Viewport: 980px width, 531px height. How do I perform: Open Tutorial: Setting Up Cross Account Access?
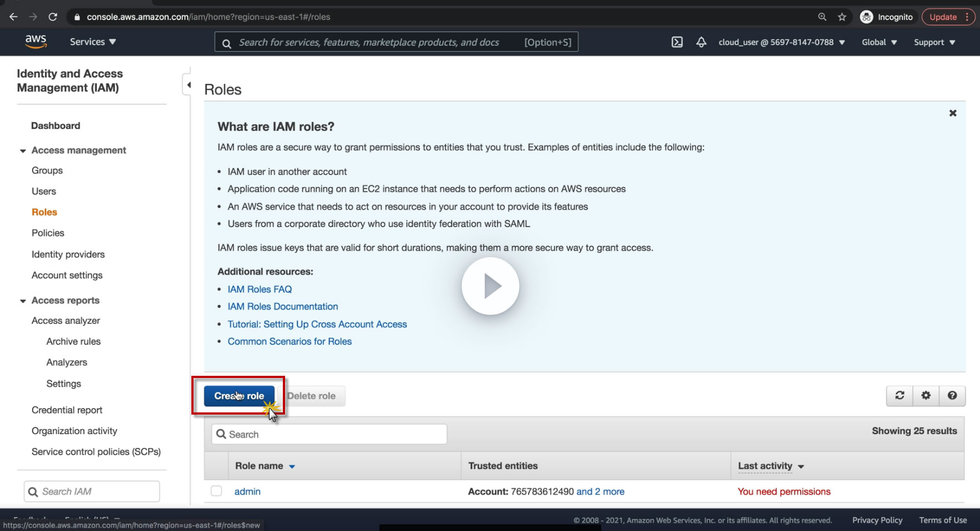pos(317,324)
